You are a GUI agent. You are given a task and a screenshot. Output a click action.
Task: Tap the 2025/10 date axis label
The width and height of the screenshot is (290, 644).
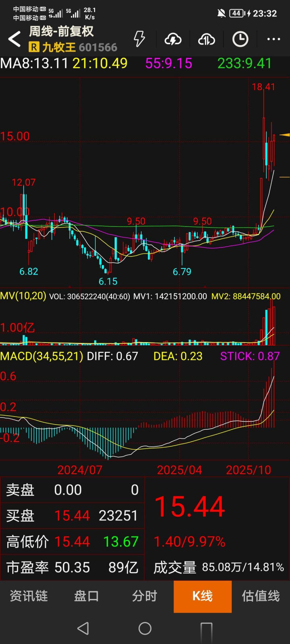[249, 470]
